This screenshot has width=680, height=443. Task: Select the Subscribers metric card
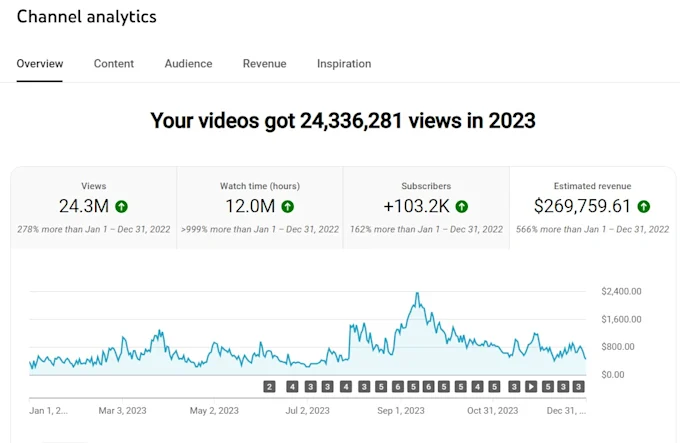point(426,207)
